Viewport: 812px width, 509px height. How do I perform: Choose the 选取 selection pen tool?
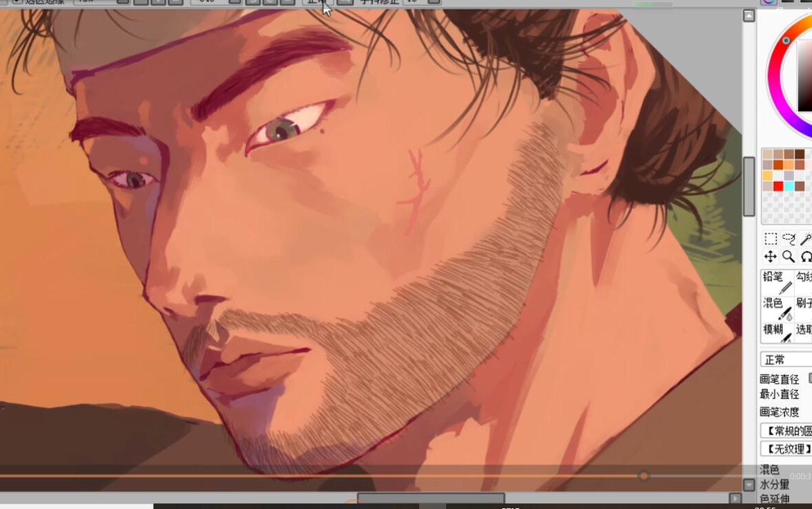coord(804,333)
